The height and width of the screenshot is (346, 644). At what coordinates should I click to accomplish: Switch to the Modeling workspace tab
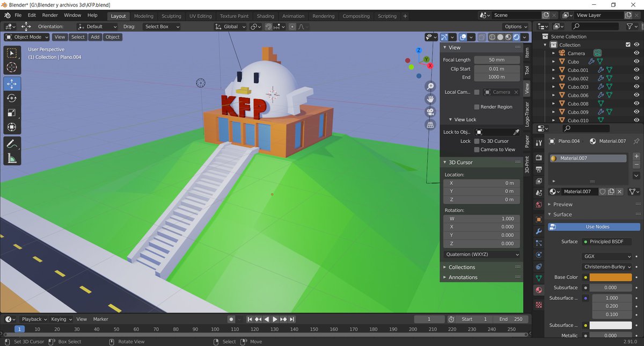coord(143,16)
